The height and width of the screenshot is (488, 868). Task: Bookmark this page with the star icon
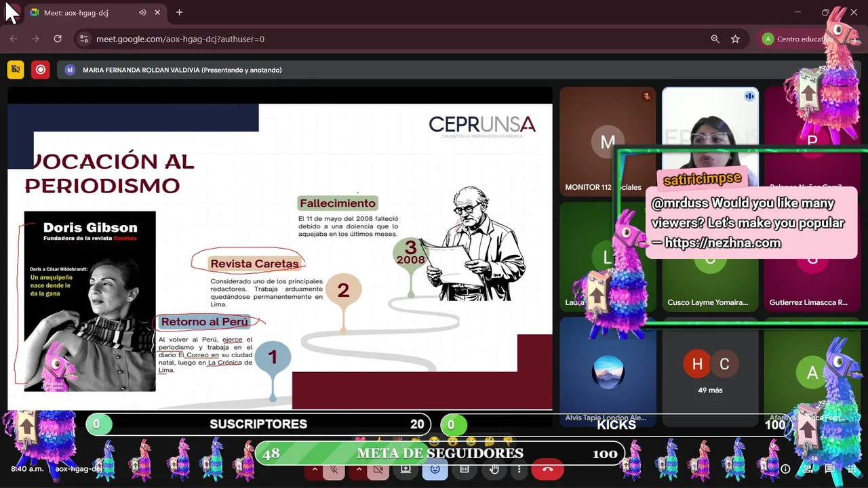tap(735, 39)
